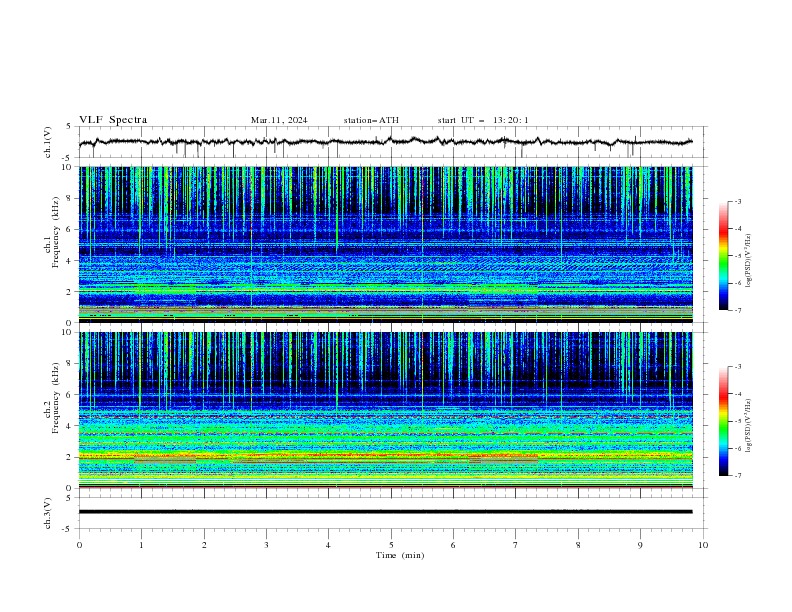Click the time axis tick label "0"
The width and height of the screenshot is (792, 612).
(x=79, y=545)
